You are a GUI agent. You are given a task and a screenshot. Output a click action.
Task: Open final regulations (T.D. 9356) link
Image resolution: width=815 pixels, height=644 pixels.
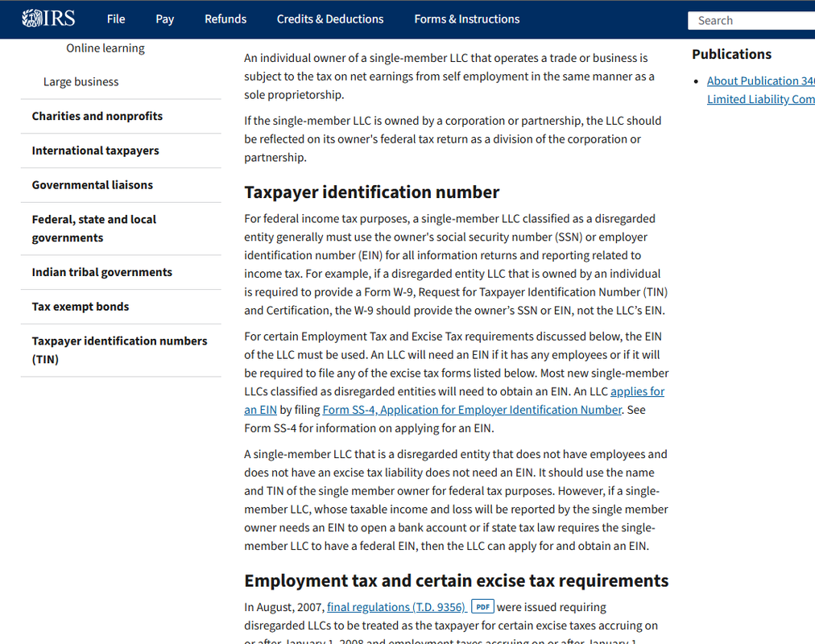point(396,607)
